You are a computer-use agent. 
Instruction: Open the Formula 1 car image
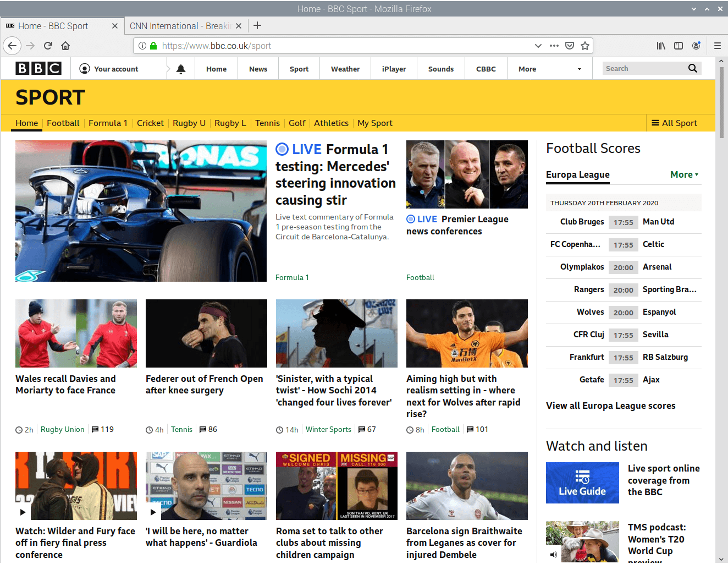coord(141,211)
